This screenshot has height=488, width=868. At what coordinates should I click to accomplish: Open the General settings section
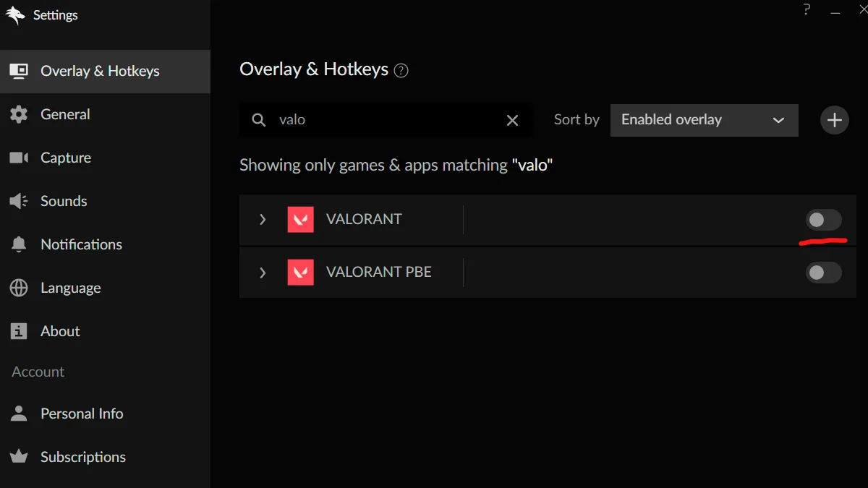[105, 114]
